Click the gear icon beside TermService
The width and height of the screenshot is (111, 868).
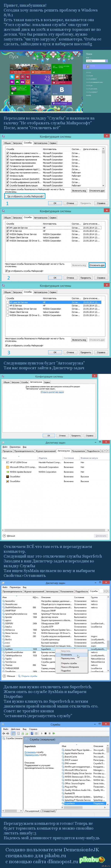click(x=3, y=662)
